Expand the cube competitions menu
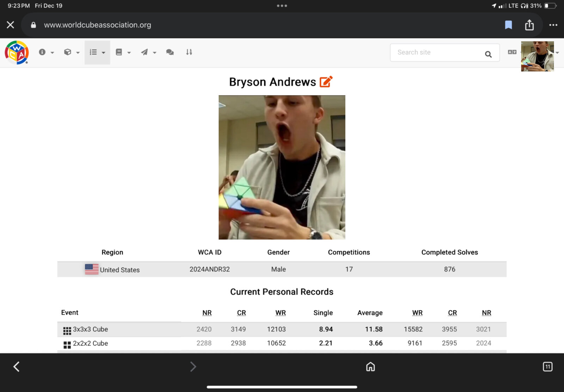Image resolution: width=564 pixels, height=392 pixels. pyautogui.click(x=72, y=52)
